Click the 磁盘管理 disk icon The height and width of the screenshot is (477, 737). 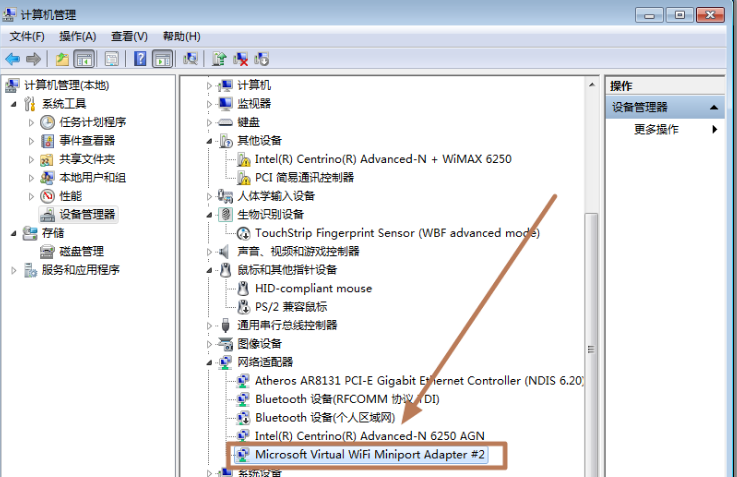[x=47, y=251]
